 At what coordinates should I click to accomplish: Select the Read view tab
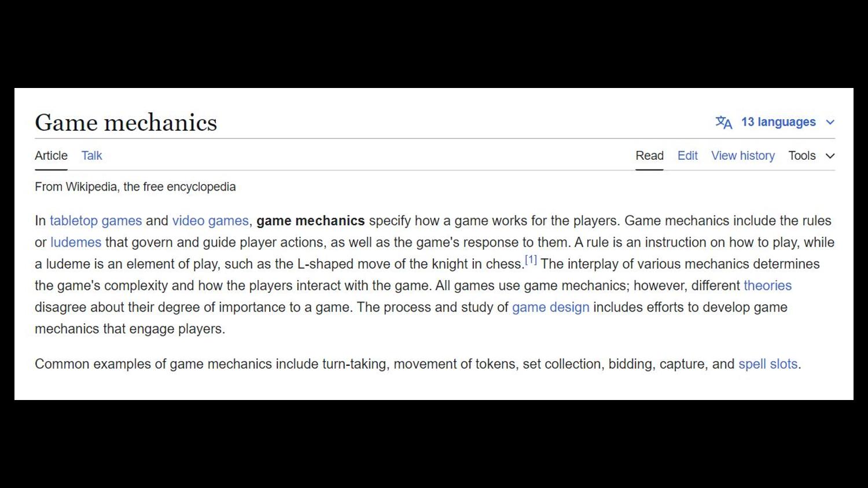[x=649, y=156]
